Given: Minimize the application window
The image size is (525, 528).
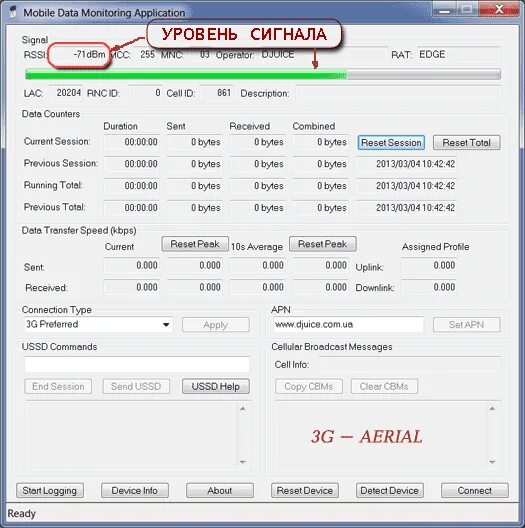Looking at the screenshot, I should [x=444, y=9].
